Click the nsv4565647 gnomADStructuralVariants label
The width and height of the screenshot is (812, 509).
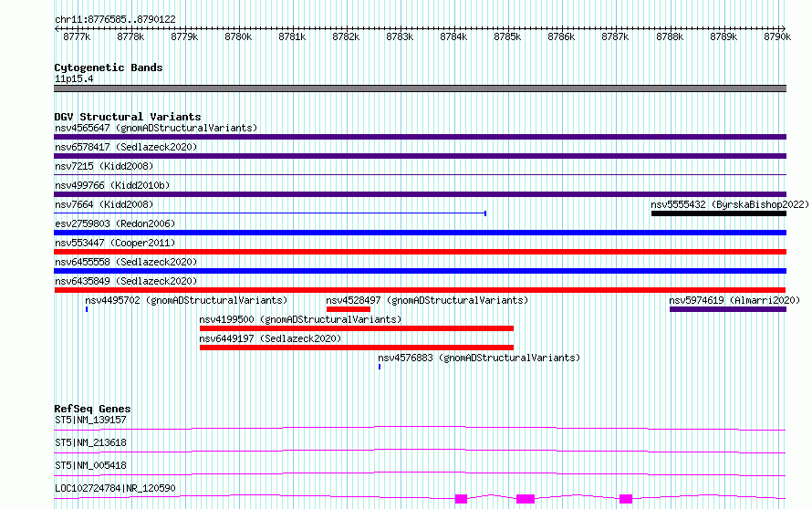pos(156,128)
